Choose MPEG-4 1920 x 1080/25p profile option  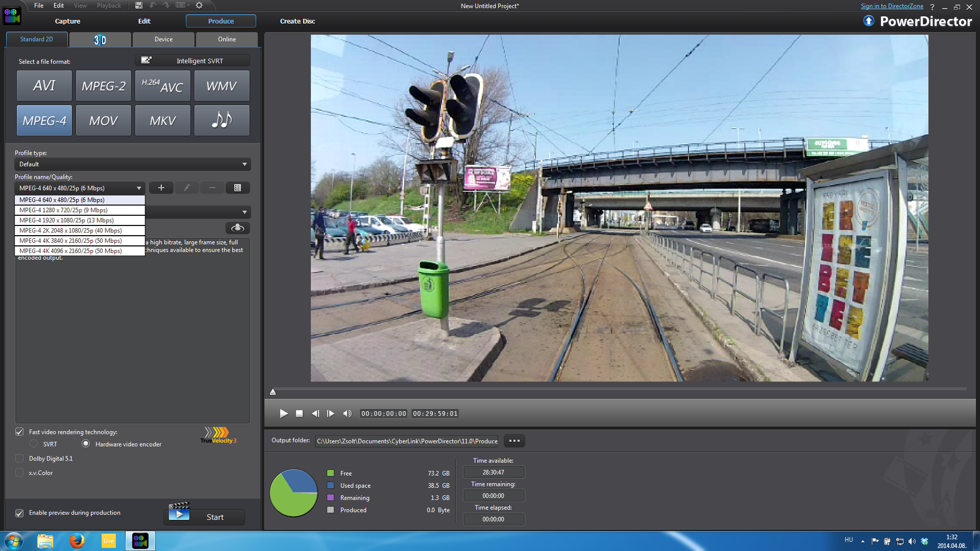[x=79, y=220]
